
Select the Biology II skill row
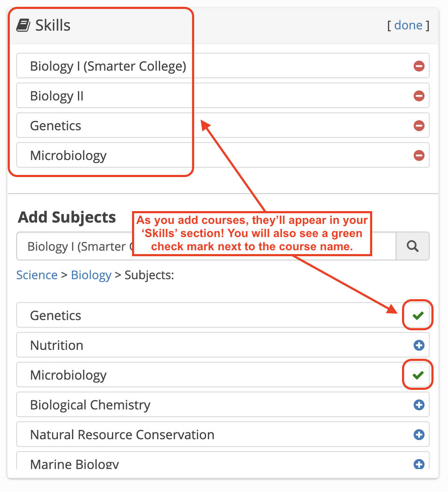click(x=223, y=95)
